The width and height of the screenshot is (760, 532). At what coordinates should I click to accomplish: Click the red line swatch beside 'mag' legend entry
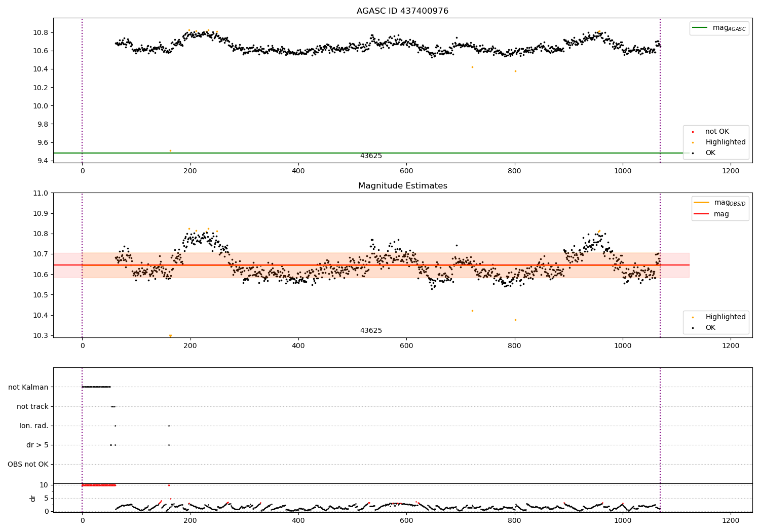tap(702, 214)
